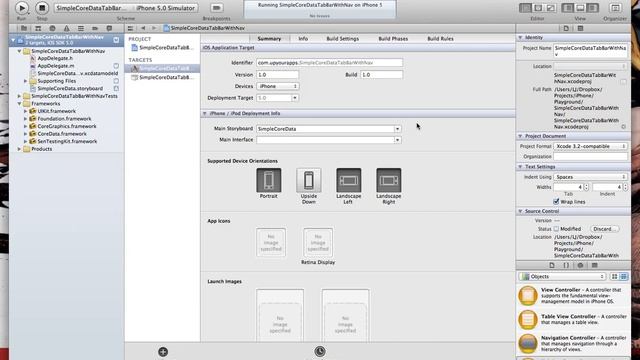Open the Build Settings tab

342,39
